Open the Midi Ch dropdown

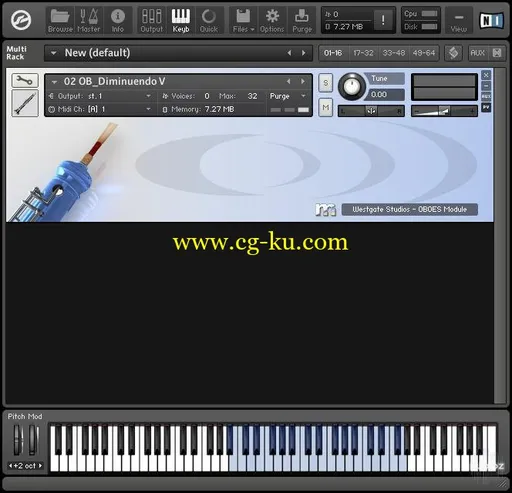point(100,109)
